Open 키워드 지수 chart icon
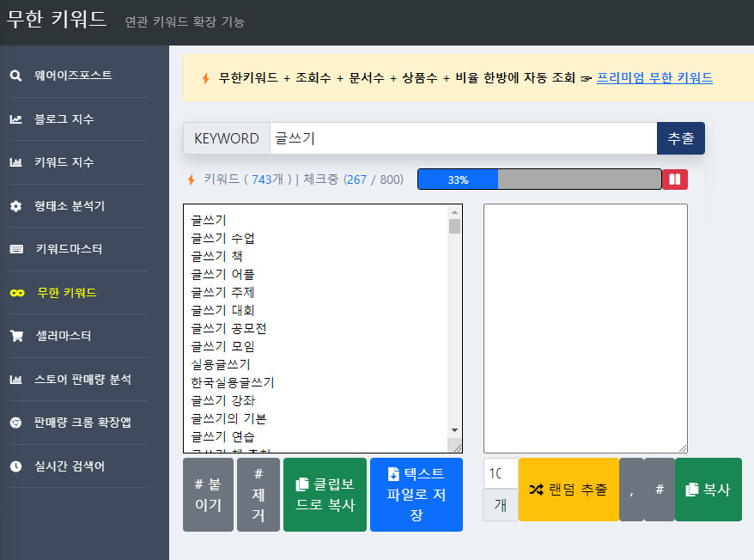The image size is (754, 560). [x=15, y=162]
